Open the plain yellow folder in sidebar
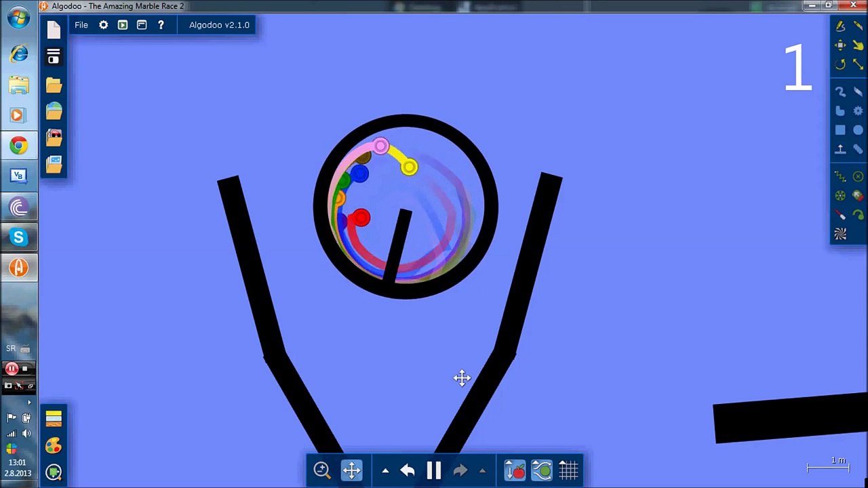Image resolution: width=868 pixels, height=488 pixels. [x=54, y=85]
